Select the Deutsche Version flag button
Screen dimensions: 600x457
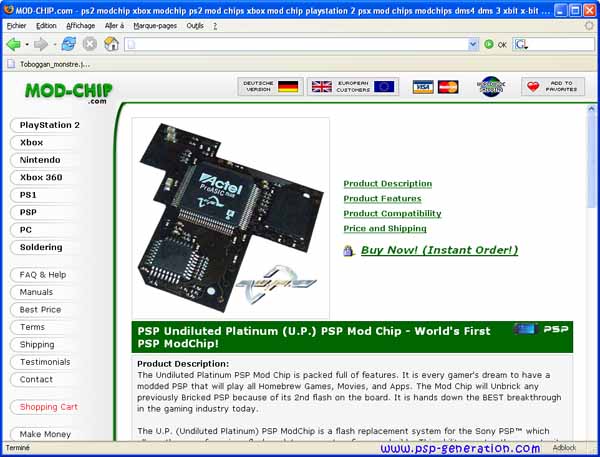[270, 87]
